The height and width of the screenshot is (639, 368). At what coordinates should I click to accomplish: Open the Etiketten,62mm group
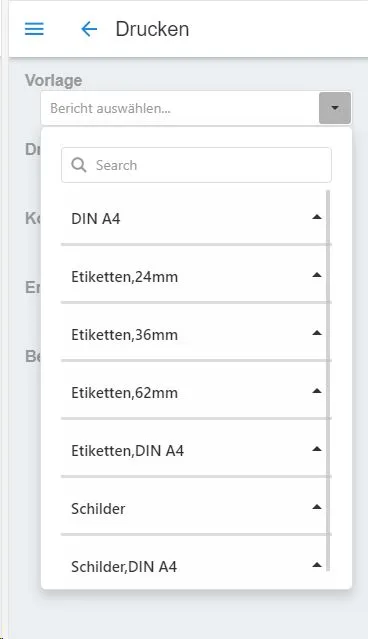coord(196,392)
